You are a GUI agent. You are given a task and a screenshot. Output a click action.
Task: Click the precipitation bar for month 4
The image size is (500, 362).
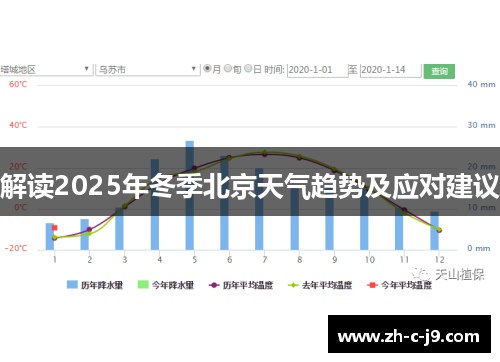155,204
